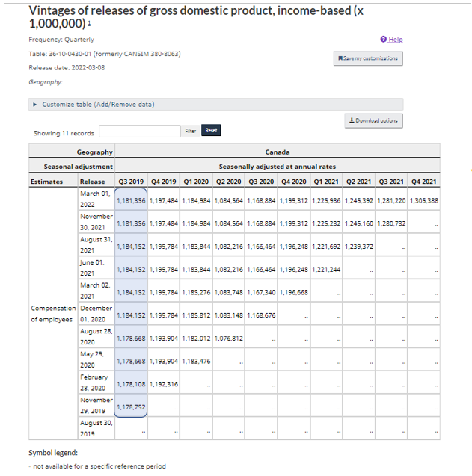
Task: Click the Seasonally adjusted at annual rates header
Action: (277, 167)
